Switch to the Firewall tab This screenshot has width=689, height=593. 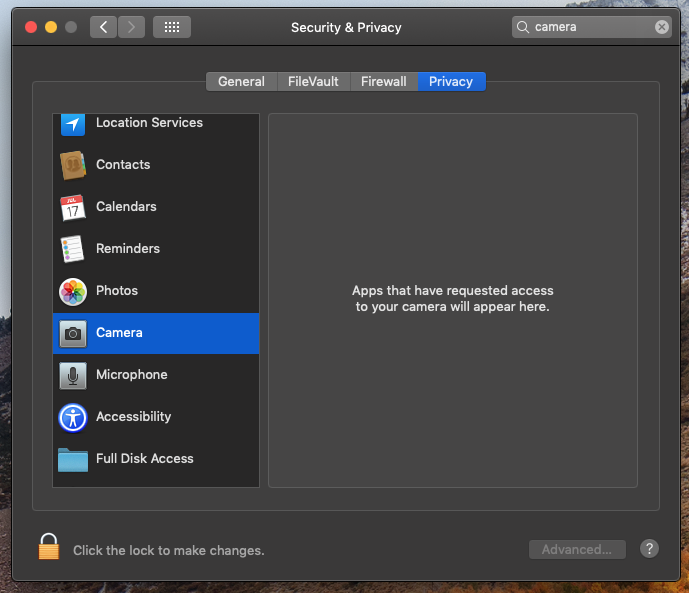click(384, 82)
